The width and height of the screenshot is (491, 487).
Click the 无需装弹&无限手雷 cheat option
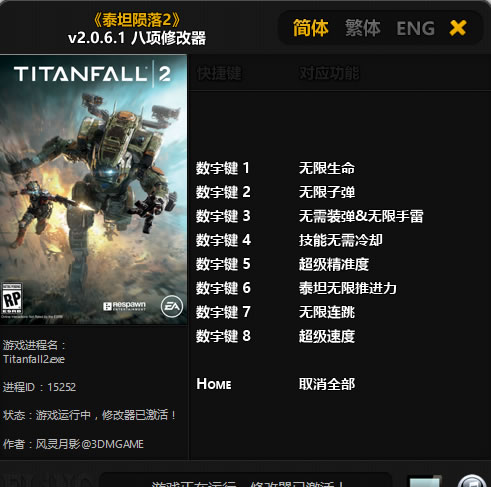tap(361, 216)
